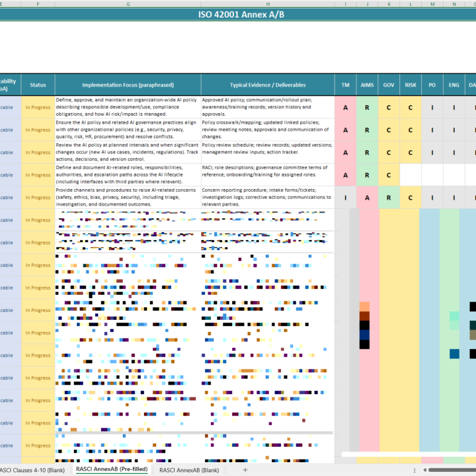Click In Progress status in 'Define and document' row

[38, 175]
